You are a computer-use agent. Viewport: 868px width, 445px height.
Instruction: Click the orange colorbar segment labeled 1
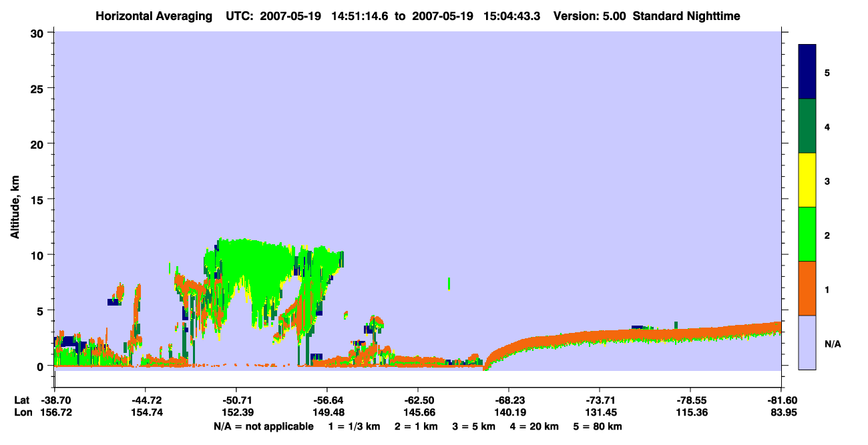807,288
